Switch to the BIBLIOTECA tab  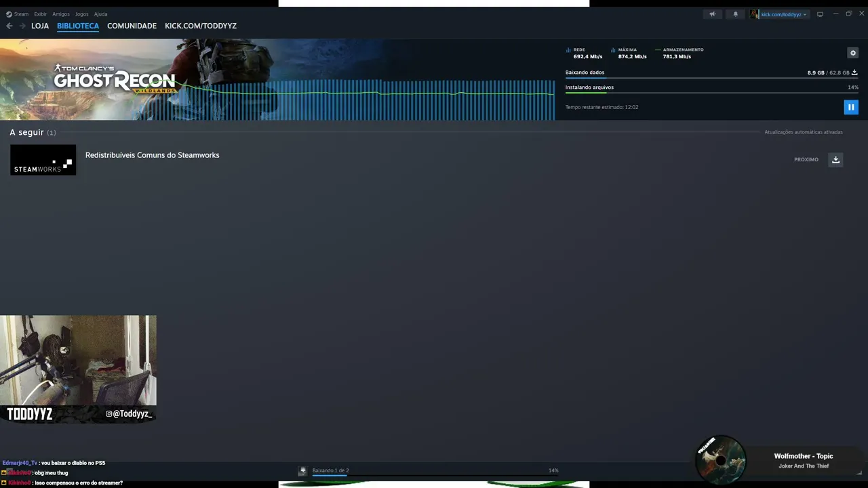point(78,26)
